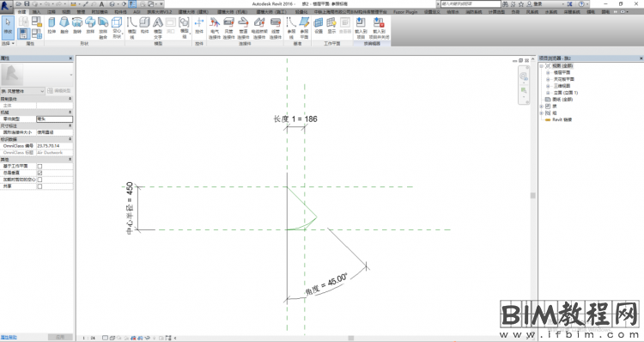The height and width of the screenshot is (342, 644).
Task: Add an electrical connector (电气连接件)
Action: (x=215, y=28)
